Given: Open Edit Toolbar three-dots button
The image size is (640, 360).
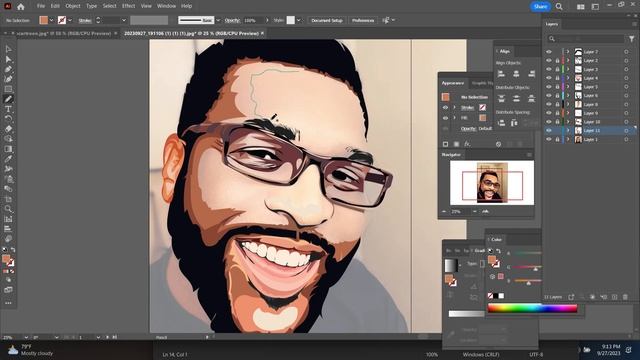Looking at the screenshot, I should click(8, 303).
